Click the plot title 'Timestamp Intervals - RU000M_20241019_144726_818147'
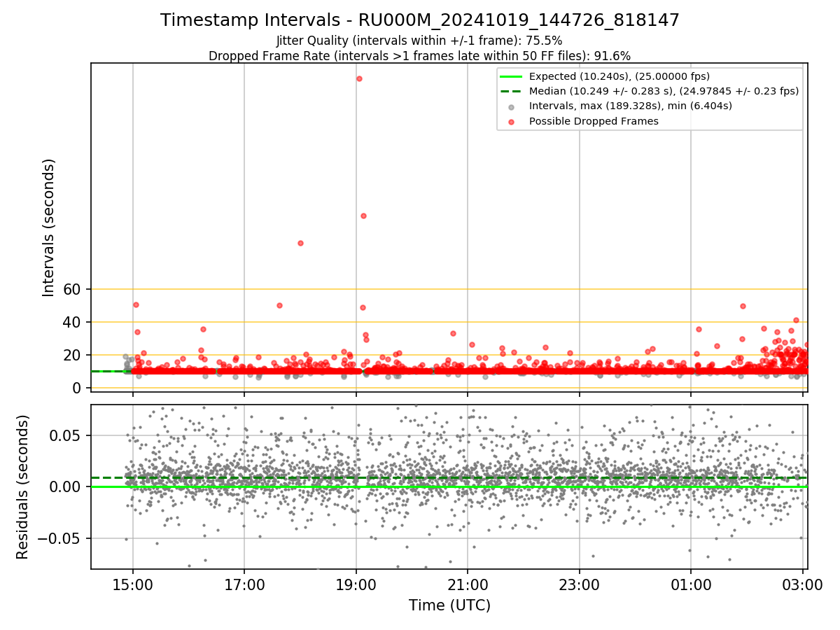The height and width of the screenshot is (630, 840). point(420,20)
